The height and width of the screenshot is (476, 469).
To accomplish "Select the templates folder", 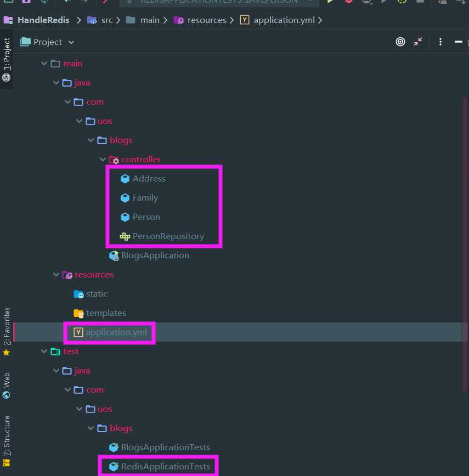I will 106,313.
